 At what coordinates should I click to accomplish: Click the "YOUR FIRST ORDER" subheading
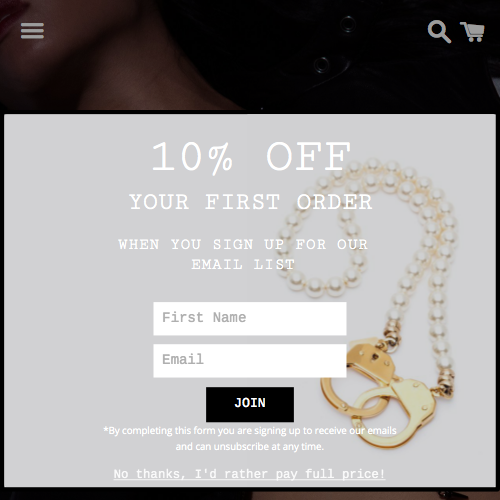point(251,202)
